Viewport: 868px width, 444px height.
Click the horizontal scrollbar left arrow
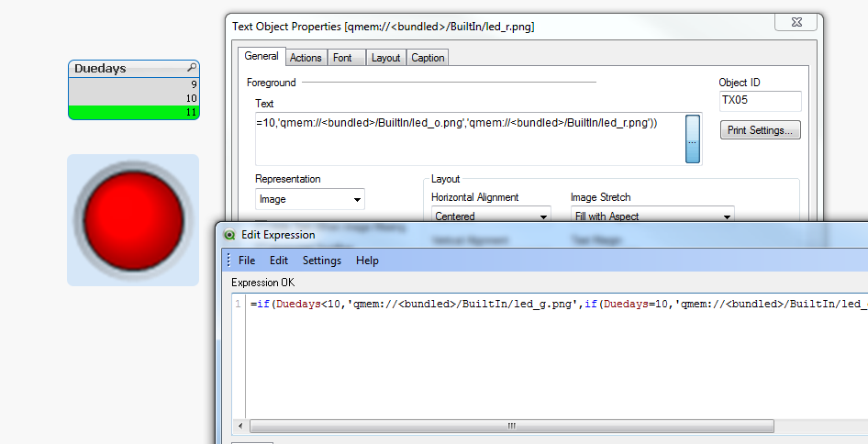[240, 426]
